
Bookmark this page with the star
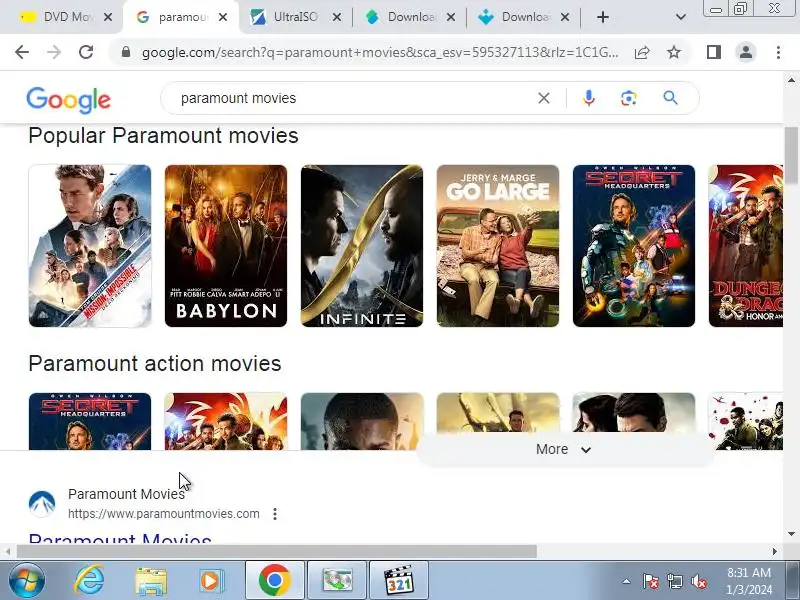[x=674, y=52]
